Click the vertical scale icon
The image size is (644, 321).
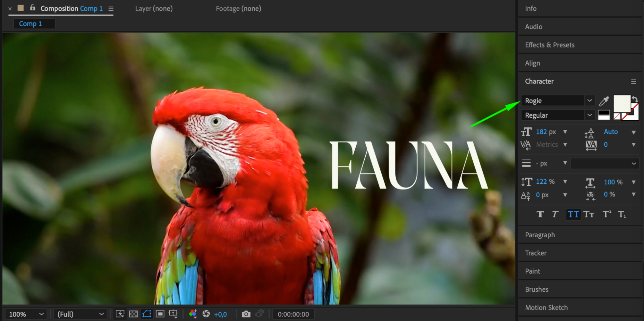[527, 182]
